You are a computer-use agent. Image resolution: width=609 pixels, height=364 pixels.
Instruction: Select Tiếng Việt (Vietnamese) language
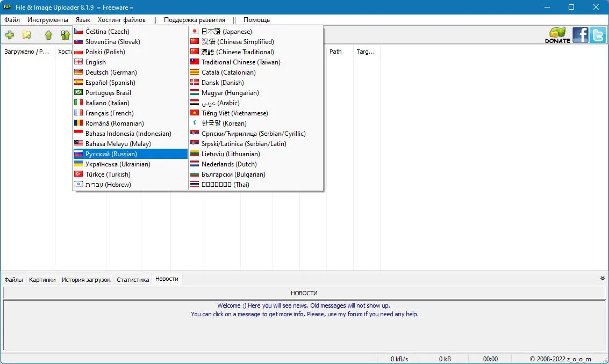[x=256, y=113]
